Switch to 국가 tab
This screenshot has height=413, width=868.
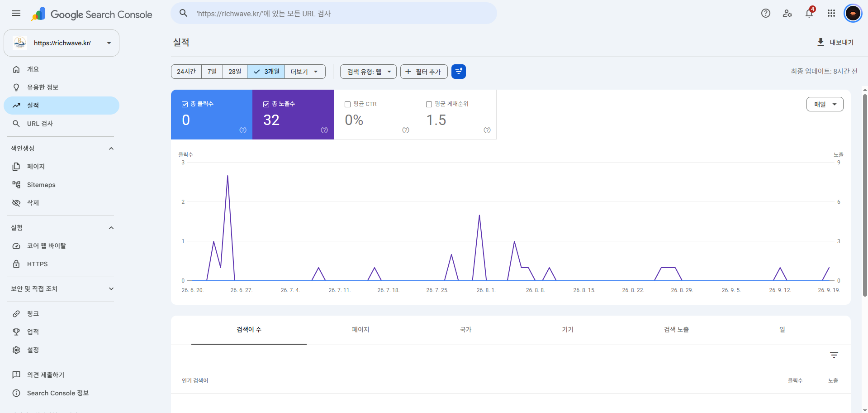pyautogui.click(x=465, y=330)
